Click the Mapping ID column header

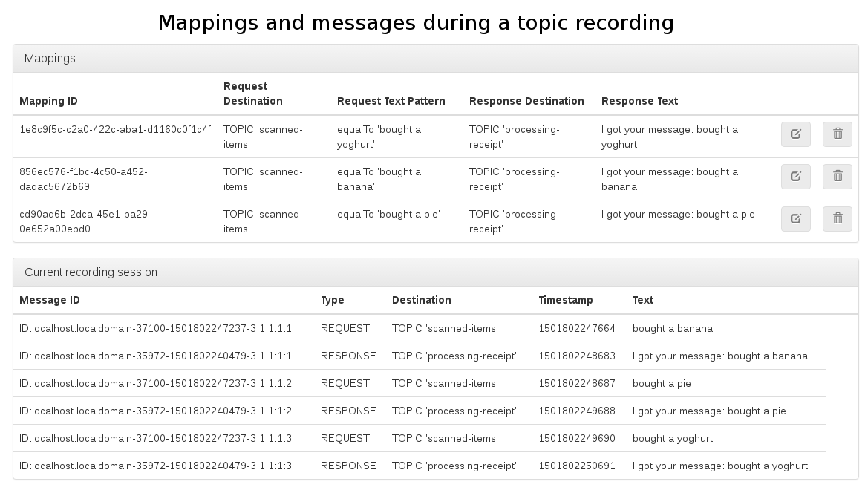pos(48,101)
